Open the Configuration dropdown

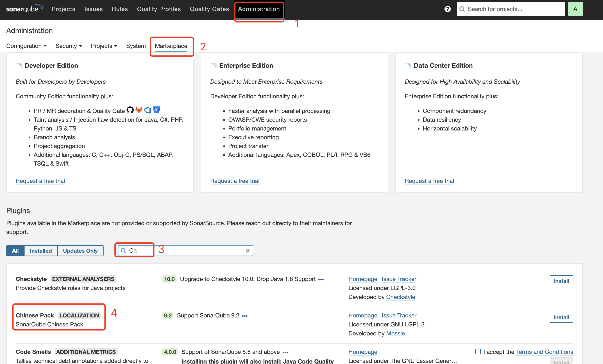pos(26,46)
